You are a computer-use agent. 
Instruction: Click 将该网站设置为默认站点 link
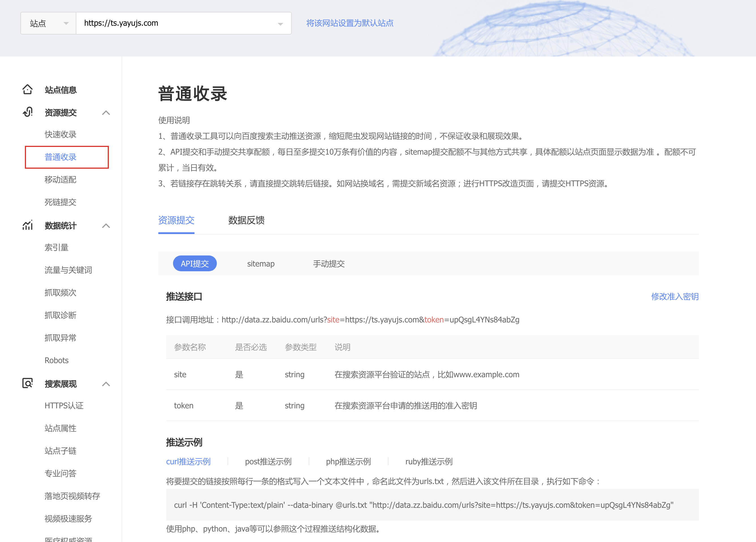click(350, 23)
